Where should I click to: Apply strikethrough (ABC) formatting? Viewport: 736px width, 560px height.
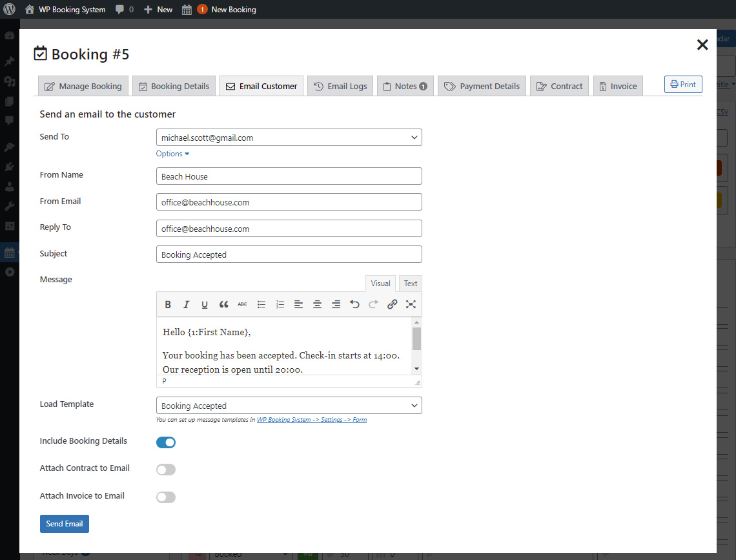[x=242, y=305]
